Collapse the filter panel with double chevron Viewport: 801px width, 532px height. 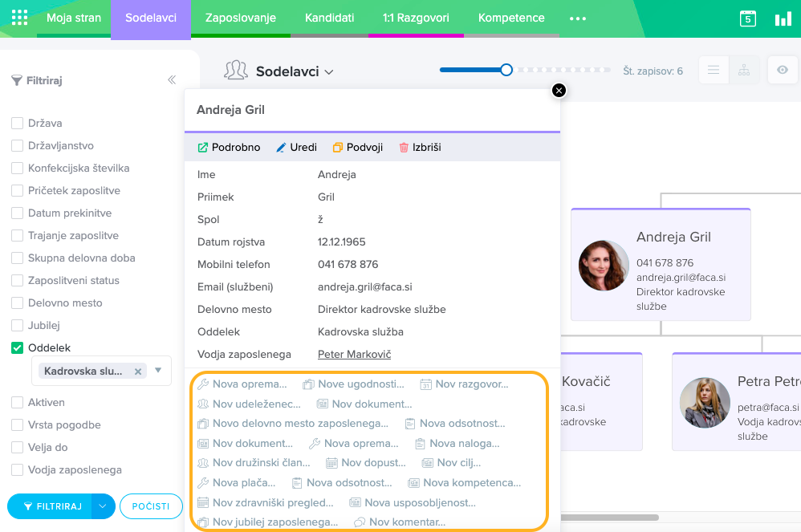(172, 80)
